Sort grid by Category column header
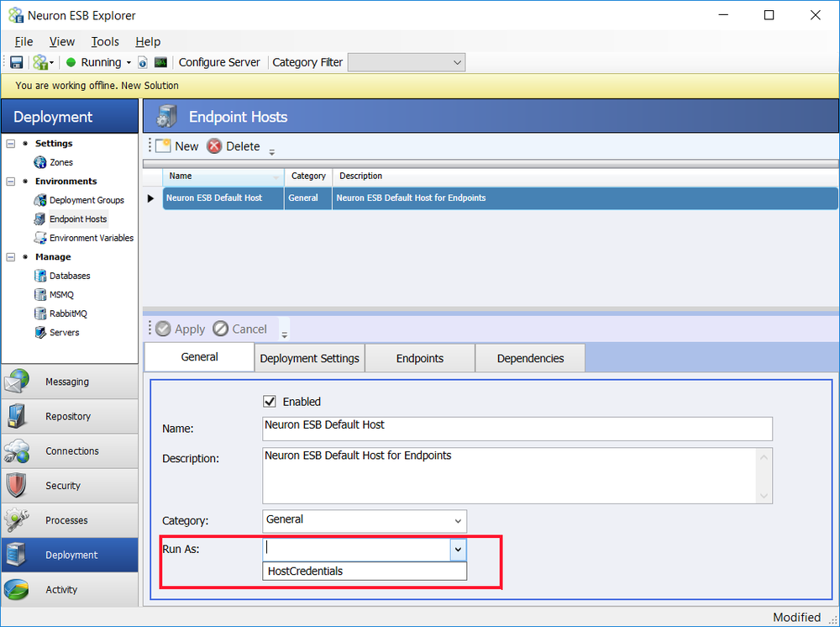Image resolution: width=840 pixels, height=627 pixels. tap(308, 176)
